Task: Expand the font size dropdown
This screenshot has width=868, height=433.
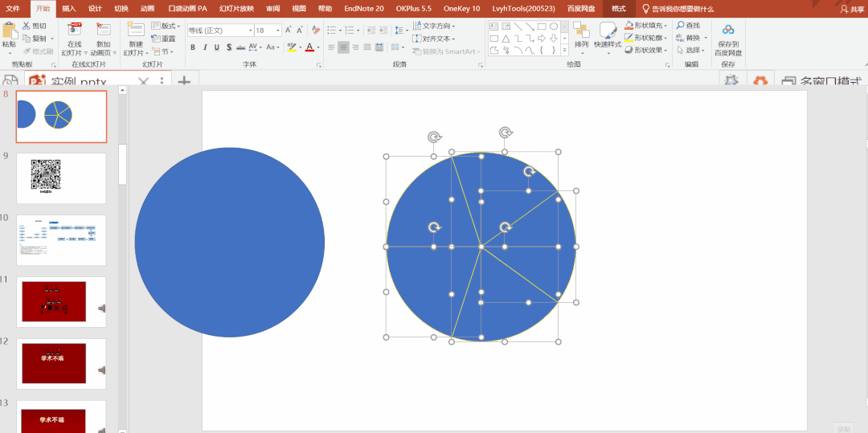Action: (278, 31)
